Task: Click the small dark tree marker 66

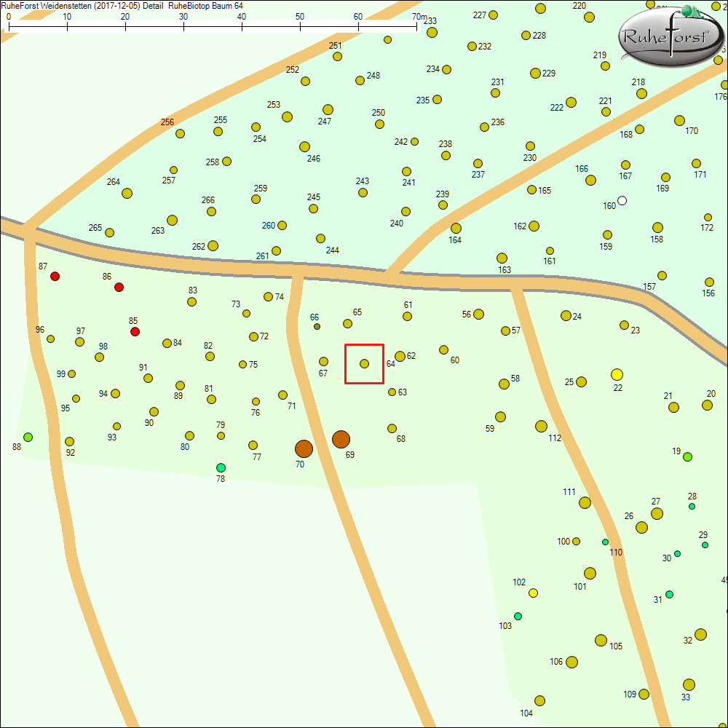Action: pyautogui.click(x=317, y=327)
